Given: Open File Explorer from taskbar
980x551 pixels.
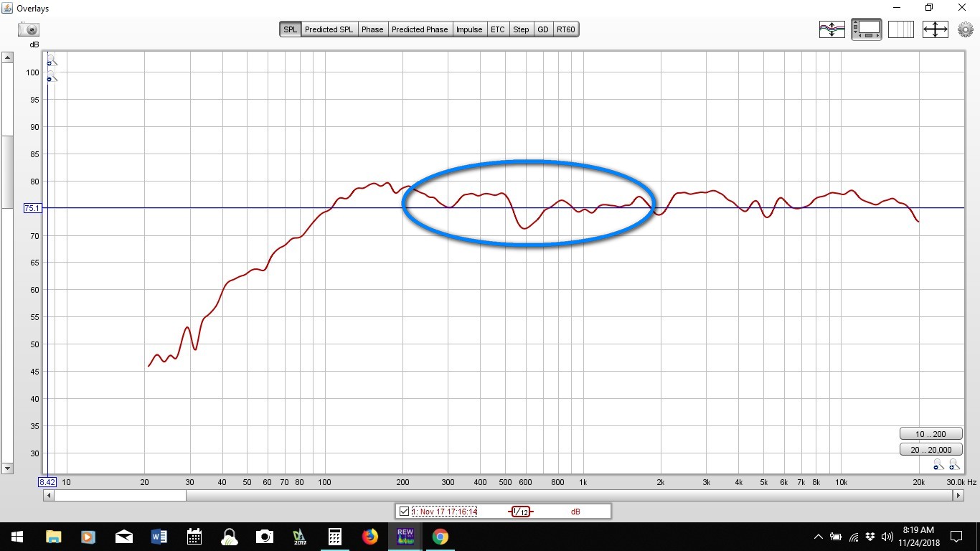Looking at the screenshot, I should (x=53, y=537).
